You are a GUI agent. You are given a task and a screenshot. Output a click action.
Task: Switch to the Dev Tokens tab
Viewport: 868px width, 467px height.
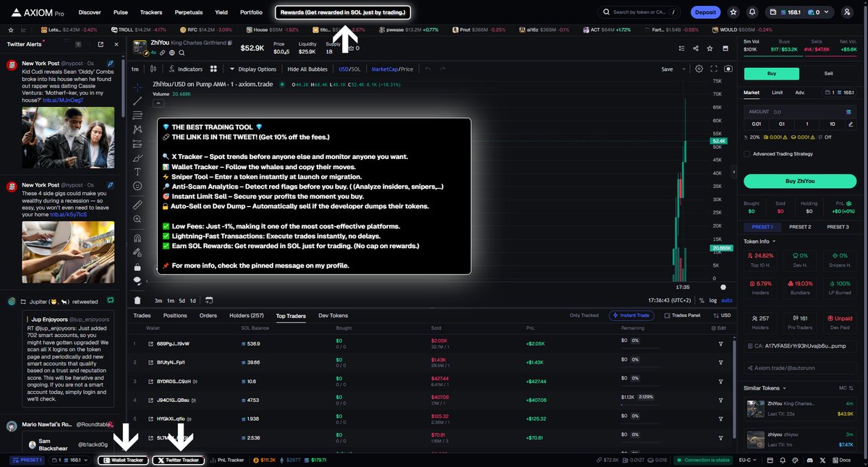(333, 316)
